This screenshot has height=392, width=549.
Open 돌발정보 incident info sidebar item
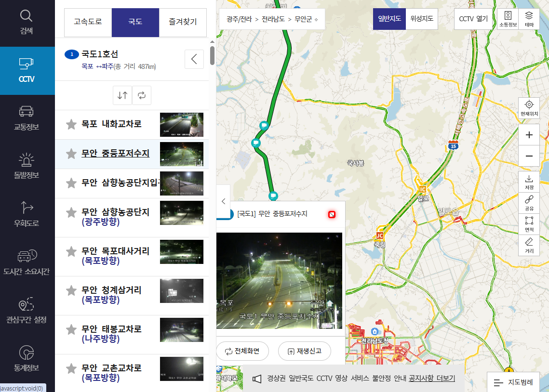click(26, 167)
